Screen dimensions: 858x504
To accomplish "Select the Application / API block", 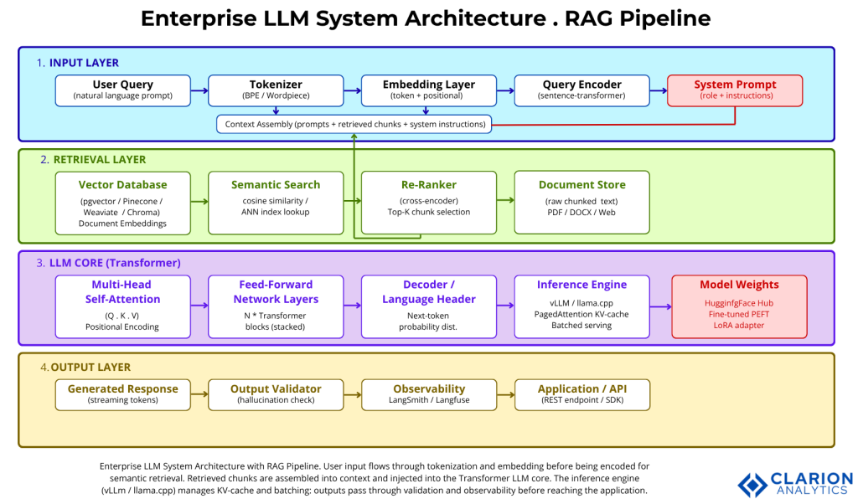I will coord(581,394).
